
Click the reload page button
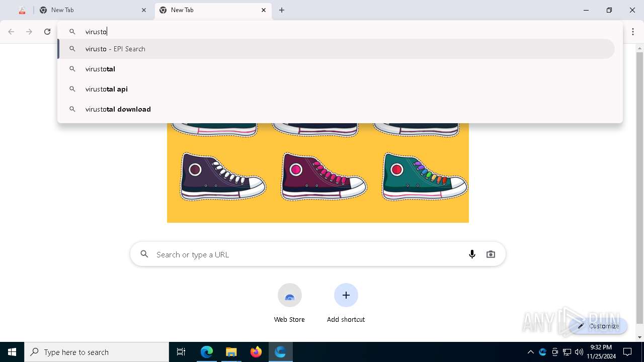47,32
